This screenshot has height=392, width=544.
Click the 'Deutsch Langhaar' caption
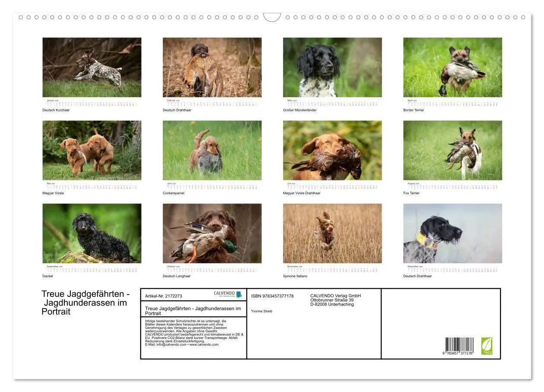tap(177, 276)
